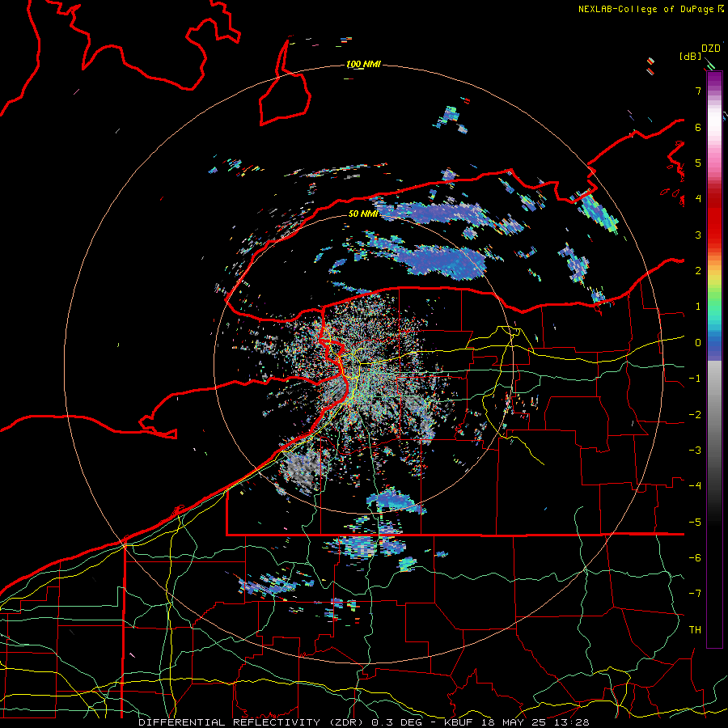This screenshot has height=728, width=728.
Task: Click the '7' tick on the color scale
Action: 698,91
